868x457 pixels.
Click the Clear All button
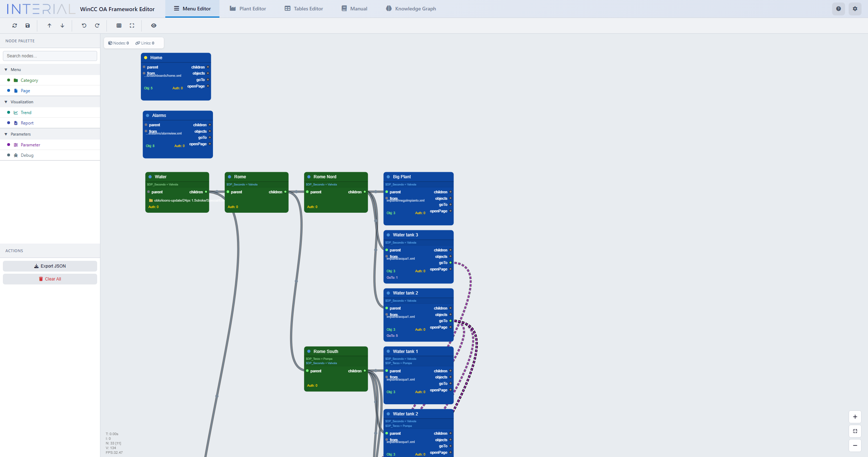50,279
